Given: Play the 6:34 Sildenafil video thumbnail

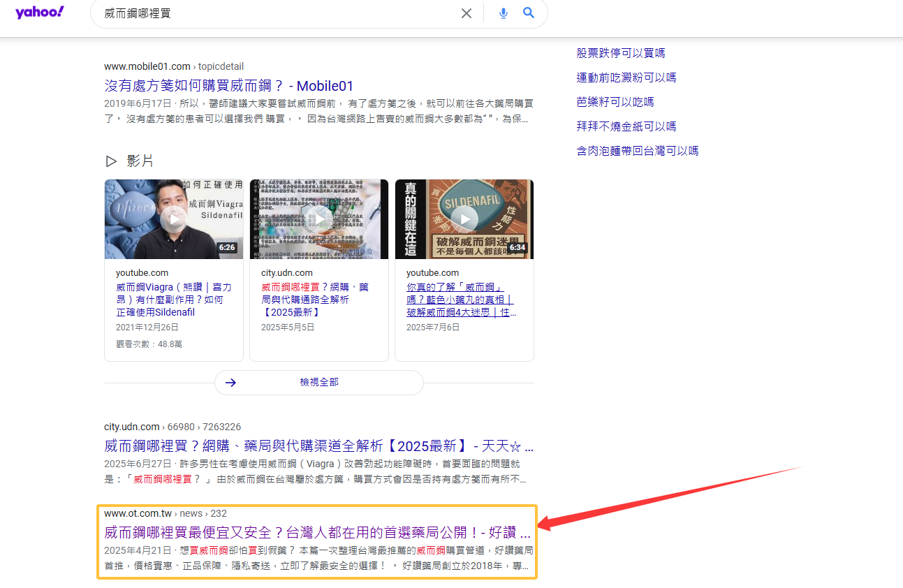Looking at the screenshot, I should tap(464, 219).
